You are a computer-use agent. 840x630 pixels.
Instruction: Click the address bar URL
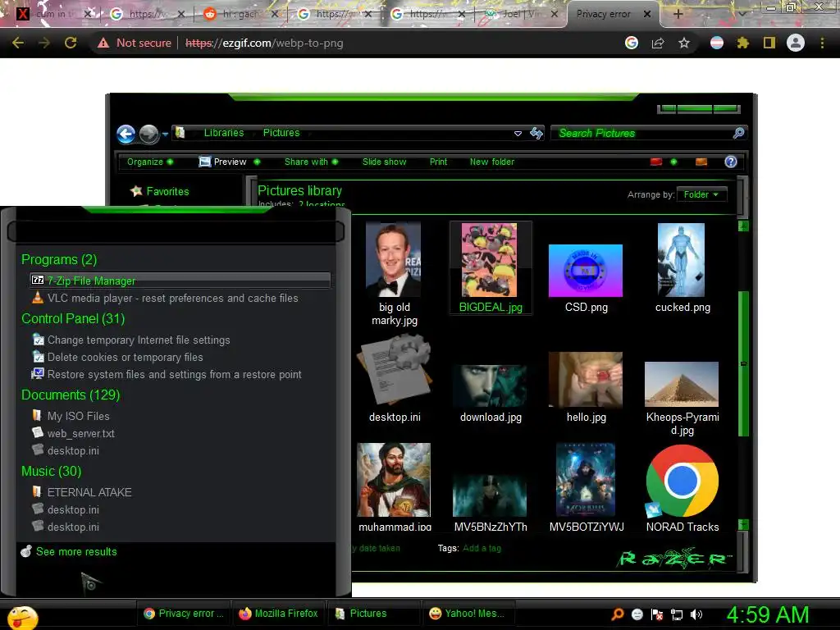264,43
